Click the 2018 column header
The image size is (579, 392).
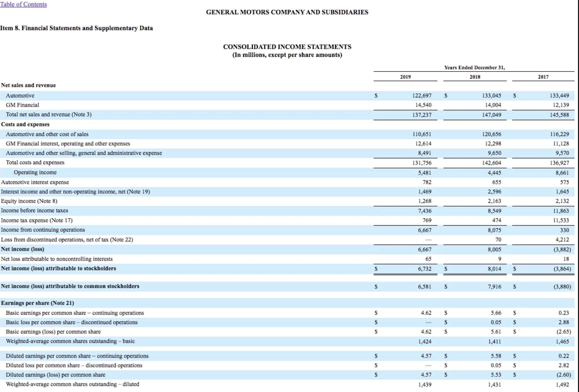pyautogui.click(x=475, y=77)
